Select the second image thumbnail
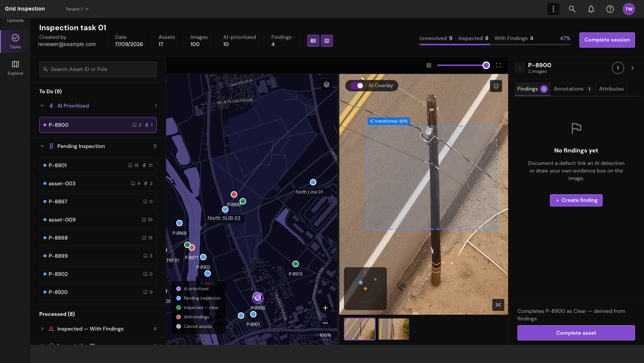The height and width of the screenshot is (363, 644). pos(393,329)
